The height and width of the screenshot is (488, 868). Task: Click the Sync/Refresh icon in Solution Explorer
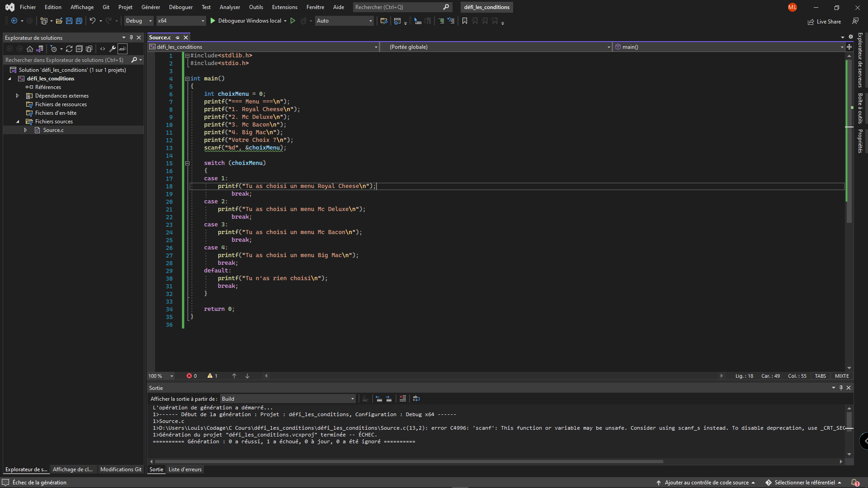point(69,49)
